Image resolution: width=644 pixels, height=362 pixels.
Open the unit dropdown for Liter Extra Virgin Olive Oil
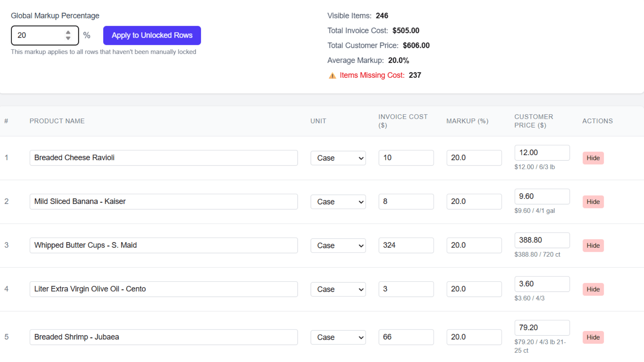click(338, 289)
